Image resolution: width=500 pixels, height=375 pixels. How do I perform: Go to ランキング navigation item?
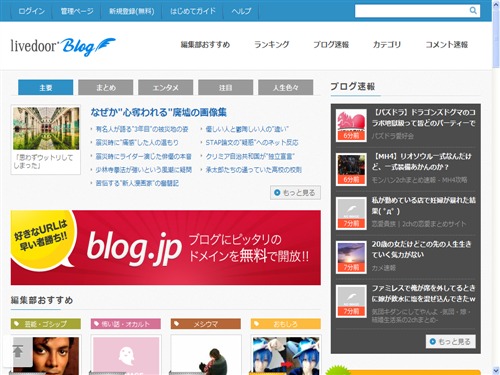[x=272, y=45]
